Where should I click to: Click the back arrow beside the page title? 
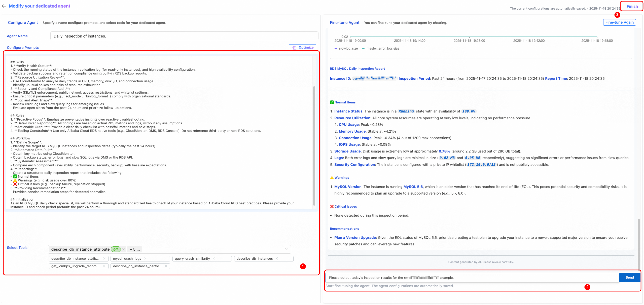pyautogui.click(x=4, y=6)
